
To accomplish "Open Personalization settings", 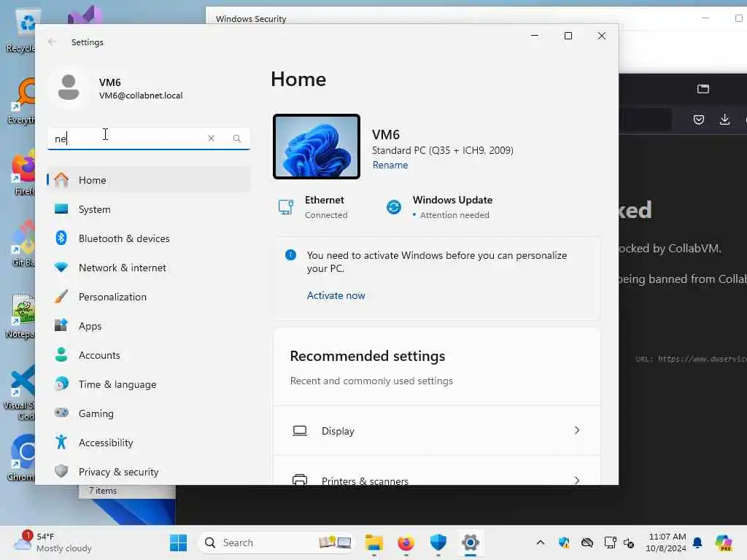I will pyautogui.click(x=149, y=297).
